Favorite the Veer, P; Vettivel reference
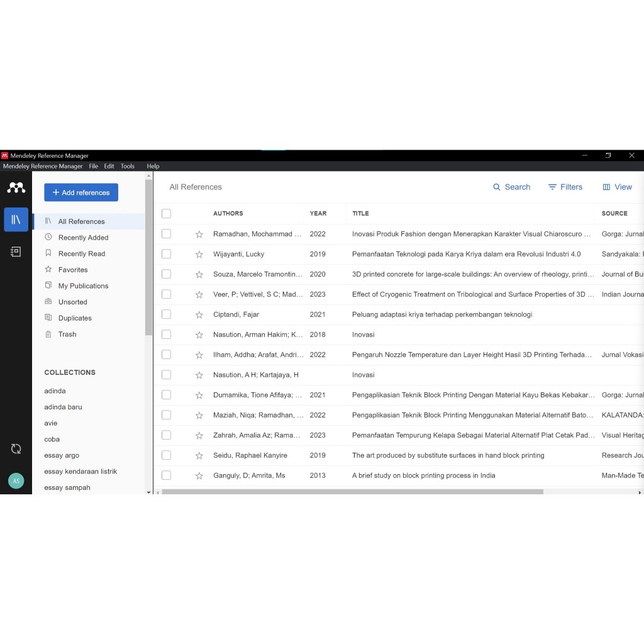This screenshot has height=644, width=644. (199, 294)
